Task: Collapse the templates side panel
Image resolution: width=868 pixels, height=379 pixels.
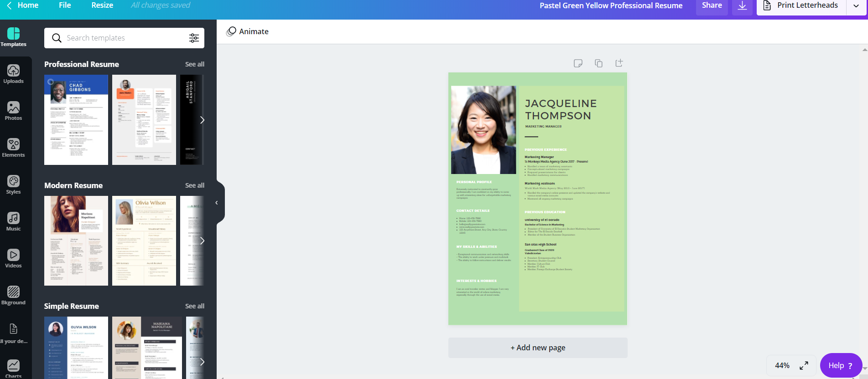Action: 217,203
